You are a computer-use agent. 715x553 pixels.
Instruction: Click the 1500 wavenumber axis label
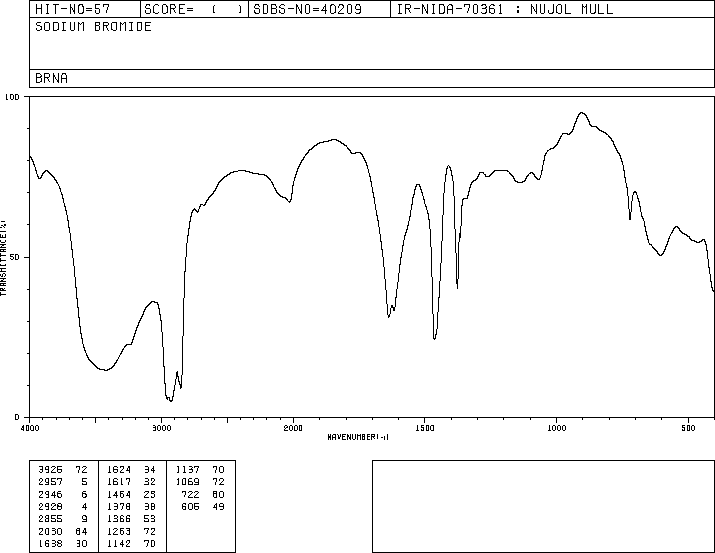pyautogui.click(x=425, y=428)
